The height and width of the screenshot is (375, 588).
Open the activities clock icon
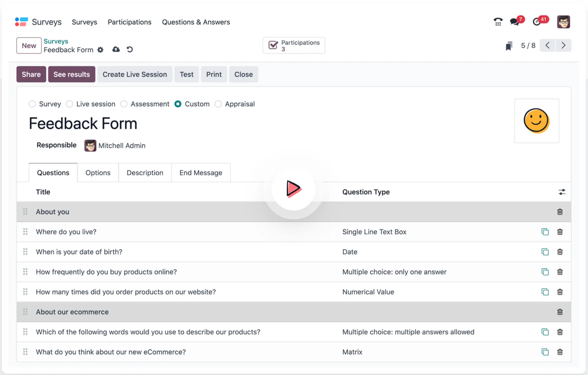point(536,22)
